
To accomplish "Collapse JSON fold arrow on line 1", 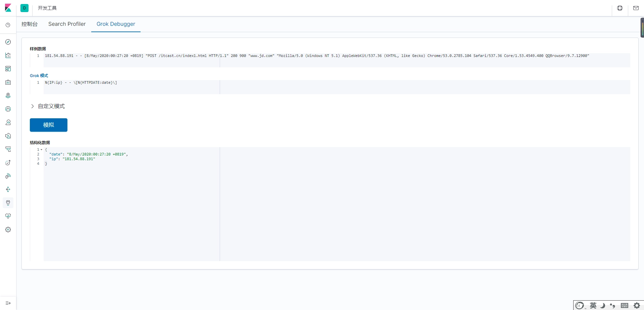I will pos(41,150).
